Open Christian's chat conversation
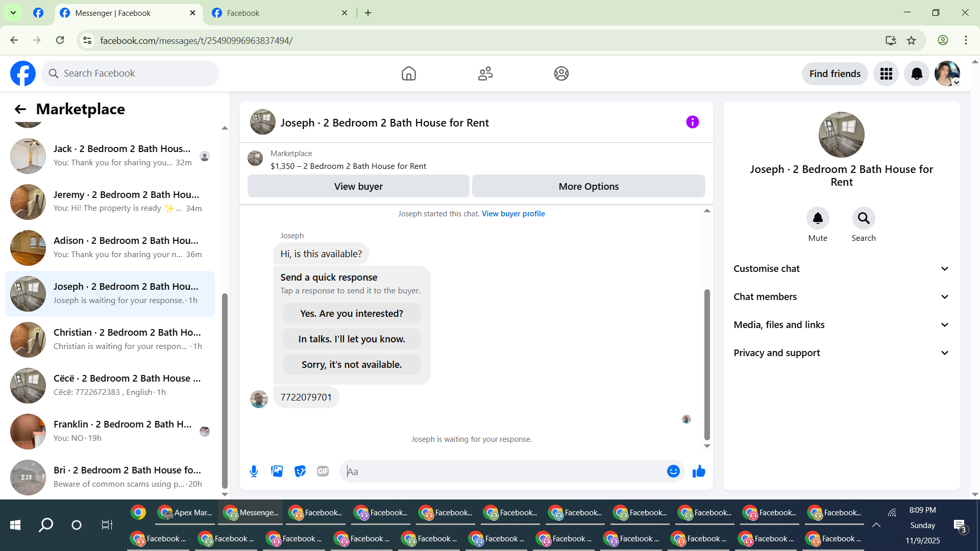This screenshot has width=980, height=551. click(110, 340)
